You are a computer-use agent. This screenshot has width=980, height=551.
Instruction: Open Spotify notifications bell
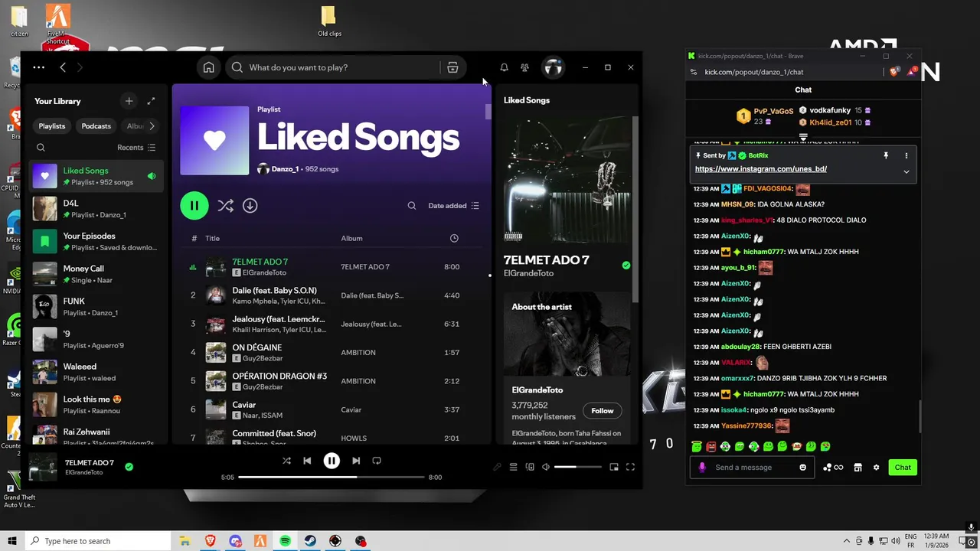pyautogui.click(x=504, y=67)
